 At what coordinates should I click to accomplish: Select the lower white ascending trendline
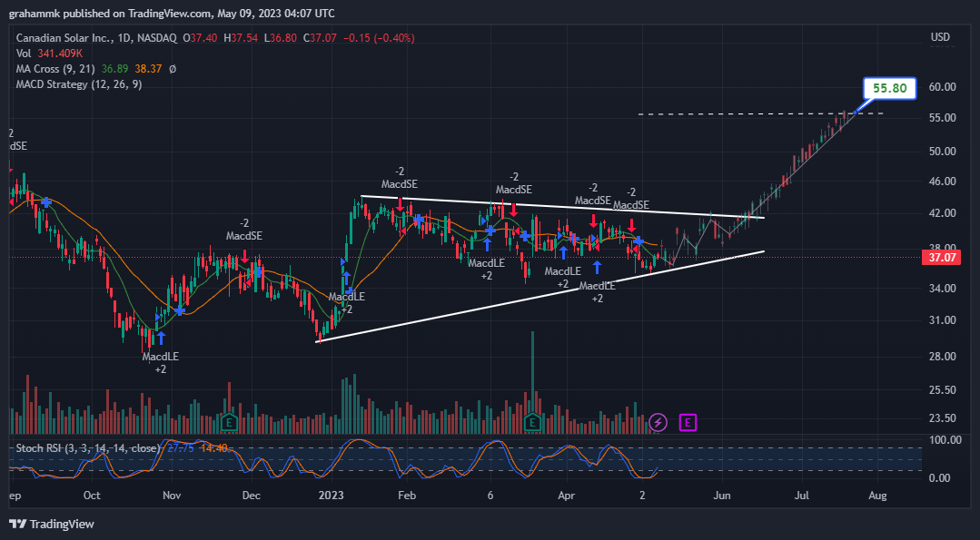pyautogui.click(x=540, y=297)
